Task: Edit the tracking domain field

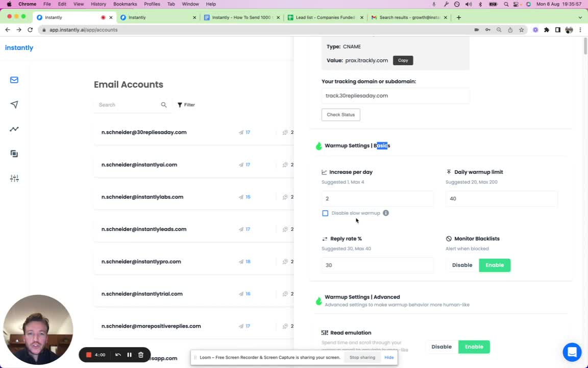Action: pos(395,96)
